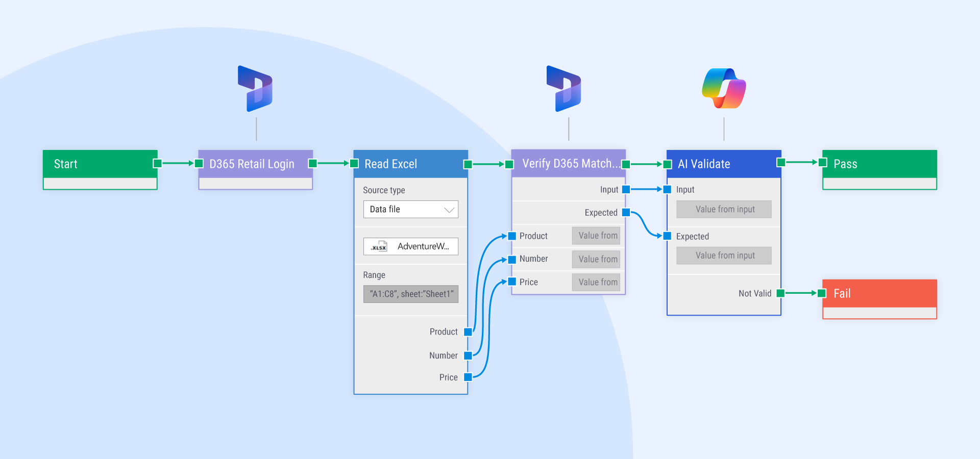Screen dimensions: 980x459
Task: Click Value from input under Input in AI Validate
Action: 723,209
